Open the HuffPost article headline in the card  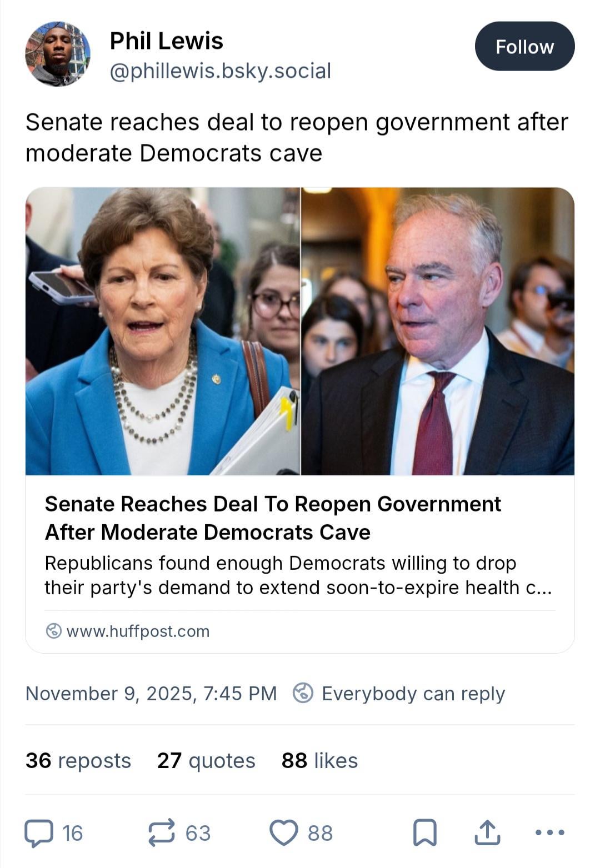[x=272, y=518]
